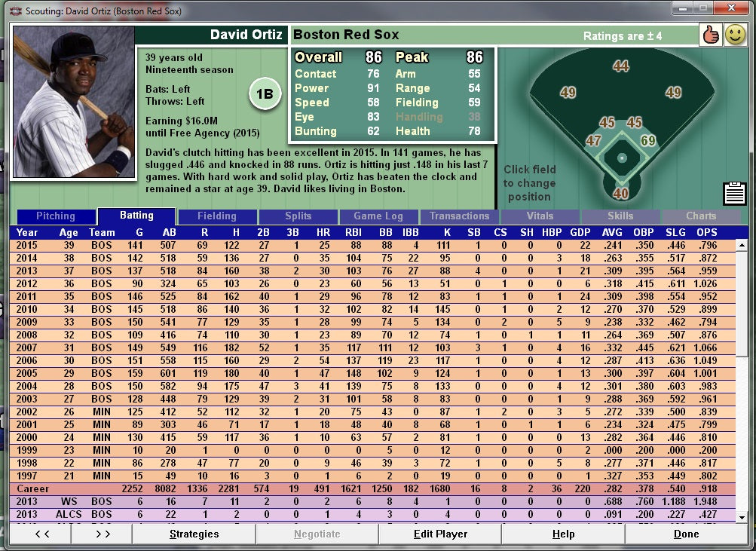Select catcher position 40 on field diagram
The height and width of the screenshot is (551, 756).
coord(620,193)
